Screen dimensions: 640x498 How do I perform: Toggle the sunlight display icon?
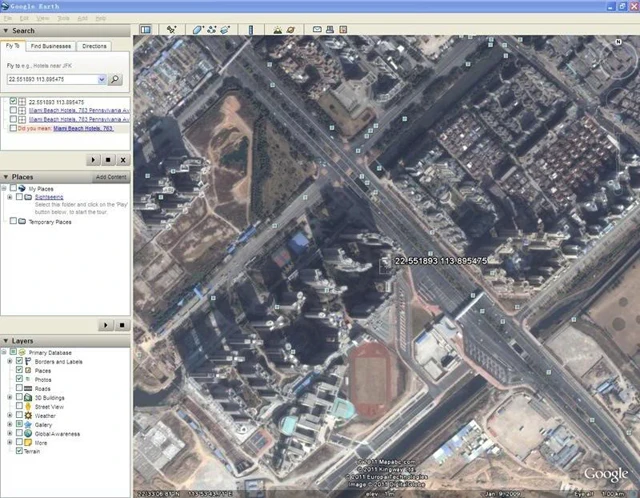(x=277, y=29)
